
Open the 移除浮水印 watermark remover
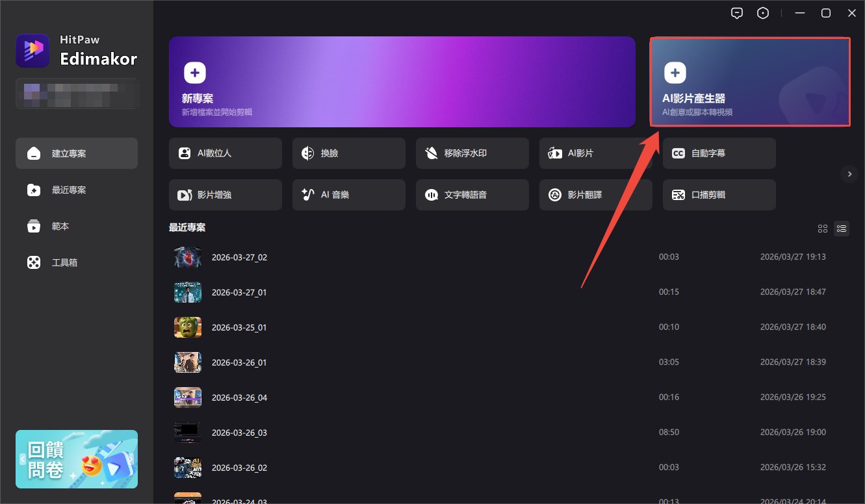472,153
